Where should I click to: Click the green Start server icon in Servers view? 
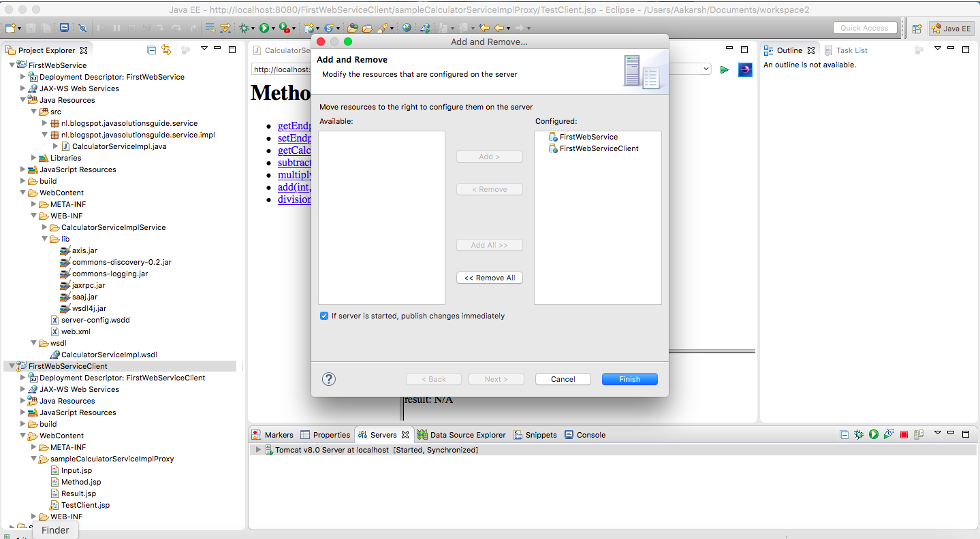(x=874, y=434)
